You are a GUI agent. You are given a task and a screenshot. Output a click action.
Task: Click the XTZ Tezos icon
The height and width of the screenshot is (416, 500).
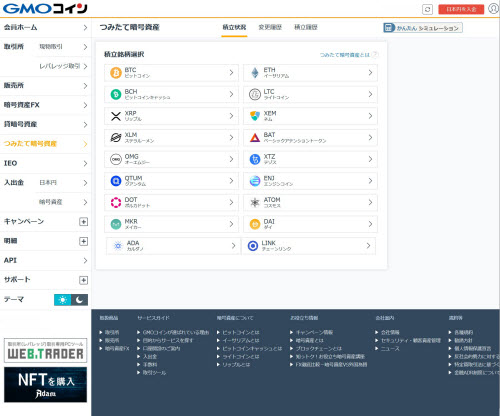coord(255,159)
